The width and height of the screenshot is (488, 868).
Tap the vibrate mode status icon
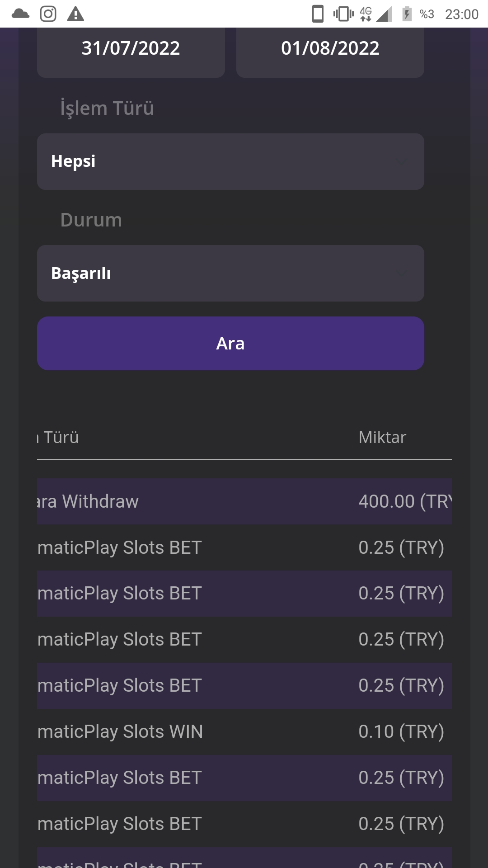pos(343,14)
